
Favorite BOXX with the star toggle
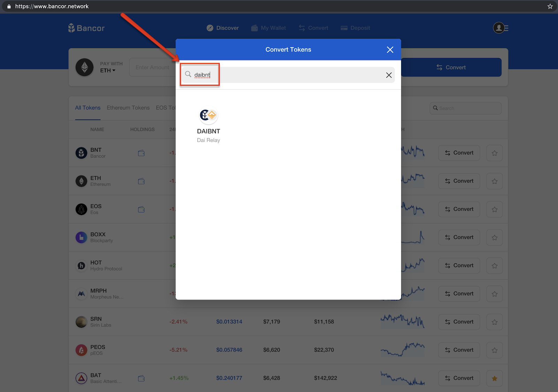(495, 238)
